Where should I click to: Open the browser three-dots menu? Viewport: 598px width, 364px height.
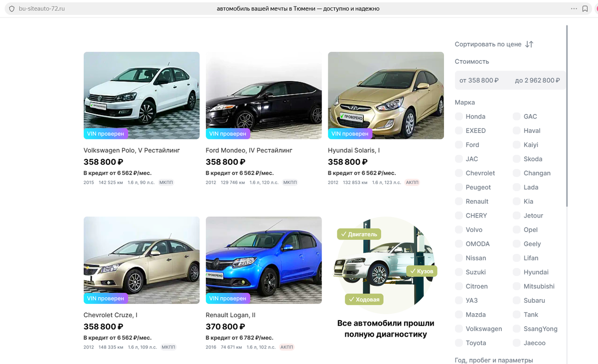click(574, 9)
